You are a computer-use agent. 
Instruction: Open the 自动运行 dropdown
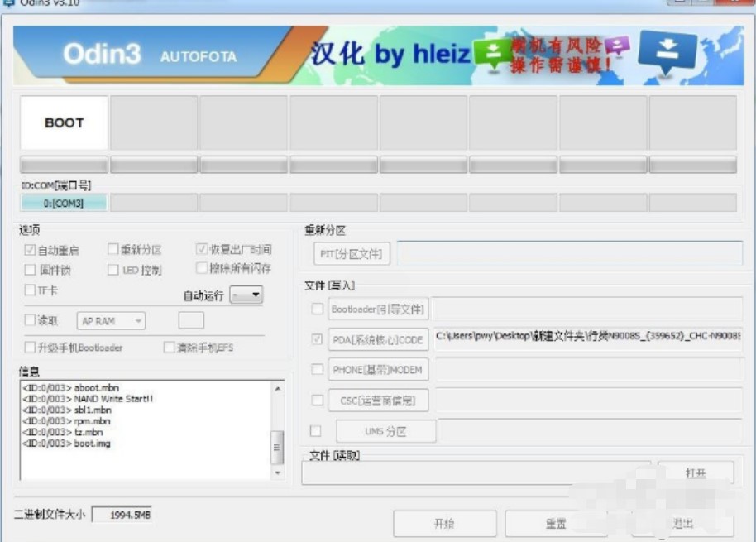(246, 295)
